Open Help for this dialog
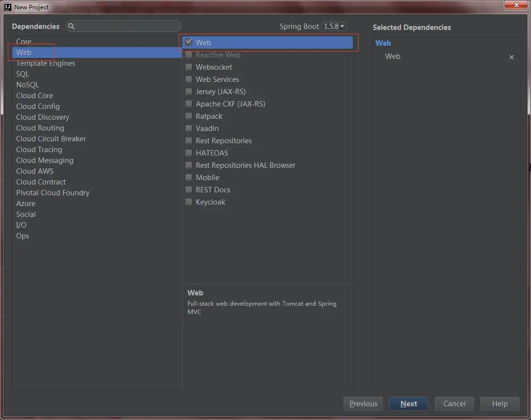This screenshot has height=420, width=531. [500, 404]
